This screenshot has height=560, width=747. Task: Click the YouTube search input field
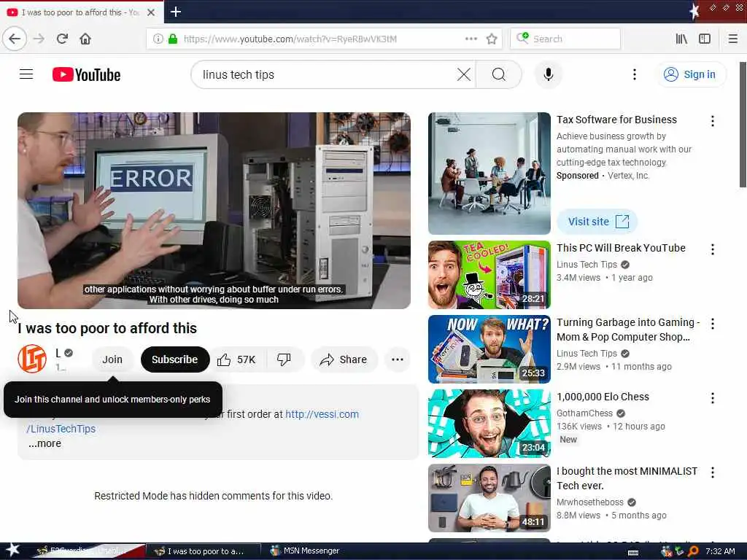pyautogui.click(x=328, y=74)
